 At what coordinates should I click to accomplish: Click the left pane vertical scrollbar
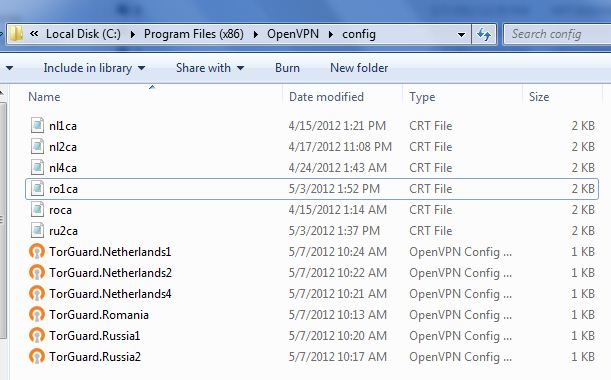[x=3, y=220]
